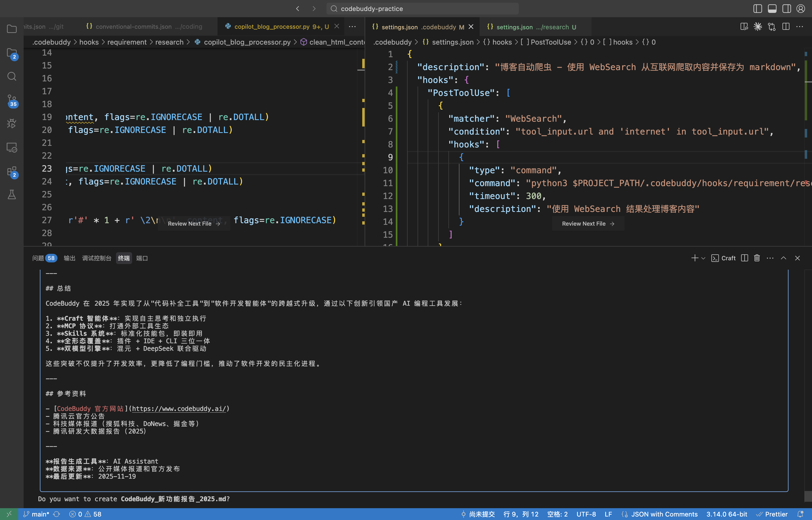Open the conventional-commits.json editor tab
The width and height of the screenshot is (812, 520).
coord(144,27)
